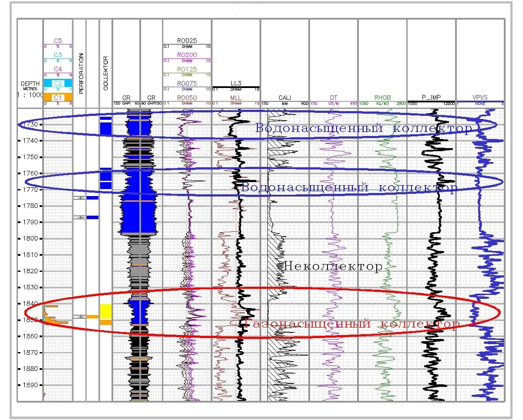Select the C4 curve header

click(57, 69)
